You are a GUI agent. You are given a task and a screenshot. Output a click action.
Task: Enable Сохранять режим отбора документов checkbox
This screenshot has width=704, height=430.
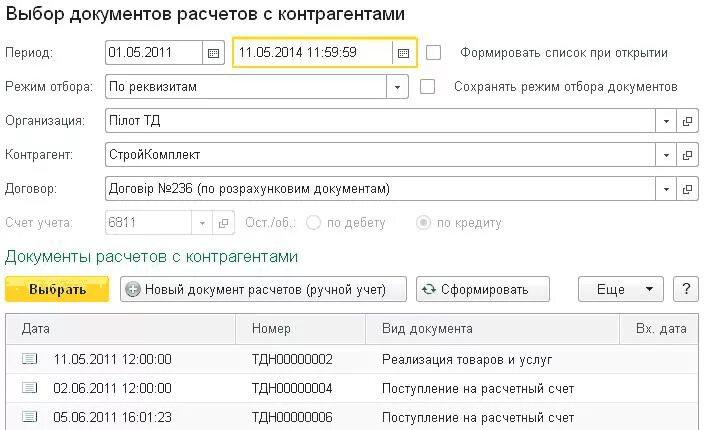click(427, 86)
